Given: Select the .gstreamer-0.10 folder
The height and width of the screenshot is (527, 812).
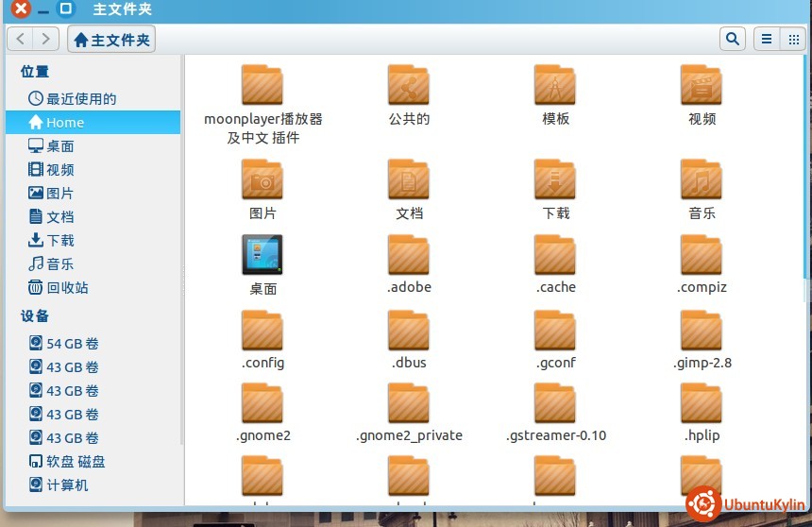Looking at the screenshot, I should pyautogui.click(x=555, y=405).
